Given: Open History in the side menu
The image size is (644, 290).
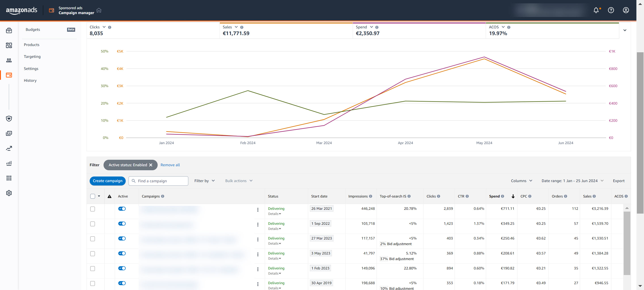Looking at the screenshot, I should tap(30, 80).
